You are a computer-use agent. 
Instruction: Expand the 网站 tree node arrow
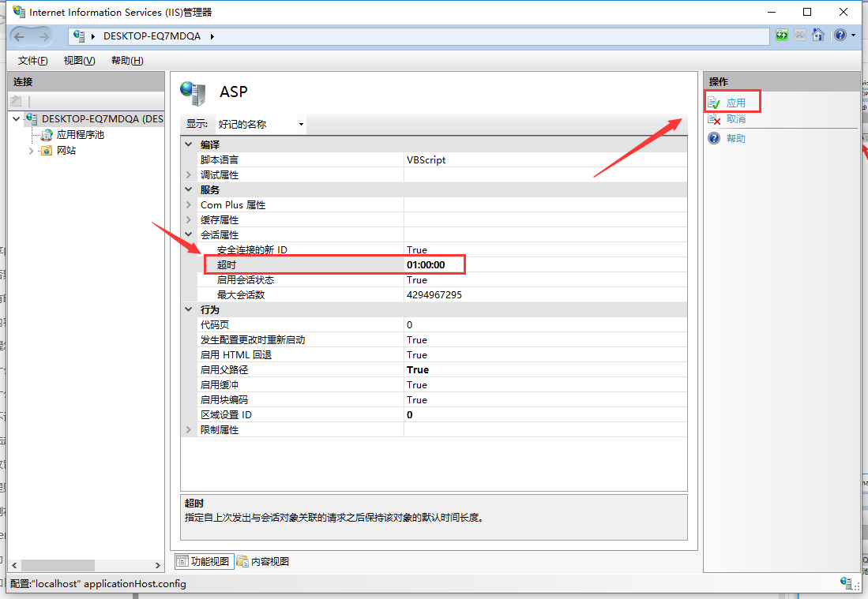pos(32,151)
